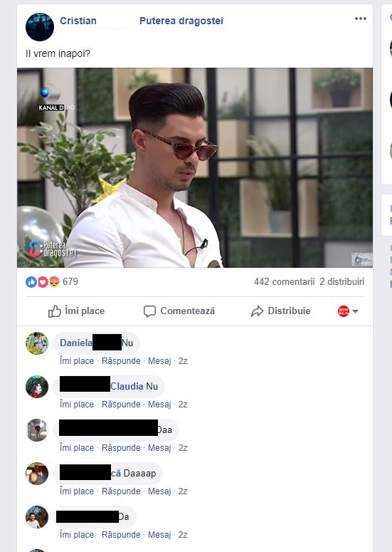The width and height of the screenshot is (392, 552).
Task: View who reacted via 679 count
Action: pos(70,281)
